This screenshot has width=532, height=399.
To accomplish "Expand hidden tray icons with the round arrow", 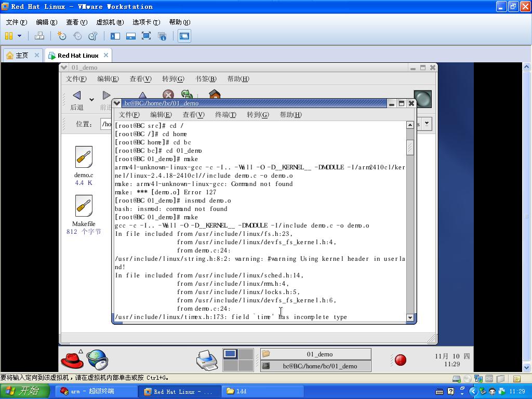I will (x=473, y=392).
